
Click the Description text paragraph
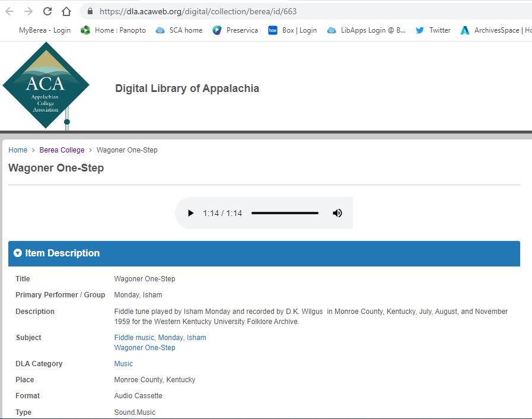pyautogui.click(x=311, y=316)
